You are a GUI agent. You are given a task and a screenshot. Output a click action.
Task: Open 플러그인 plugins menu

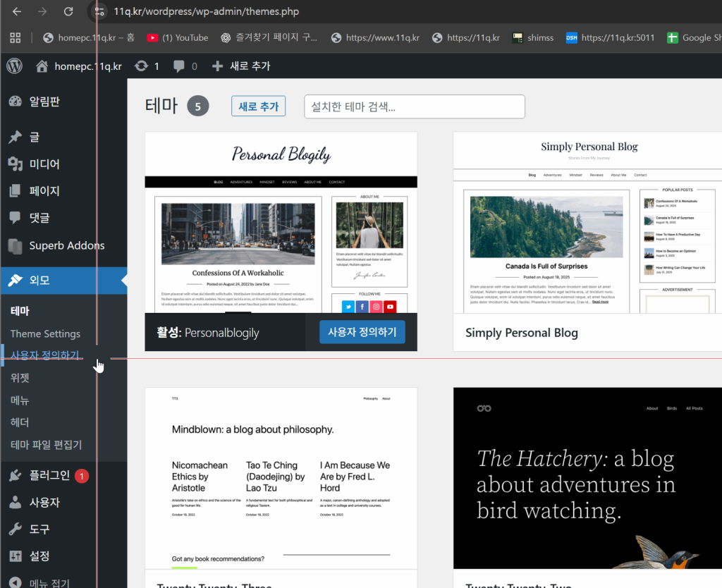click(63, 475)
